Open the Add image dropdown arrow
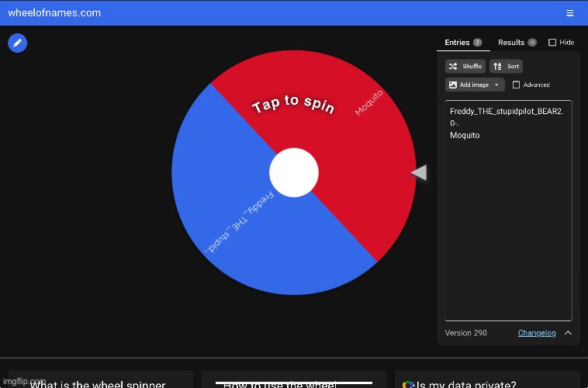The height and width of the screenshot is (388, 588). tap(497, 85)
